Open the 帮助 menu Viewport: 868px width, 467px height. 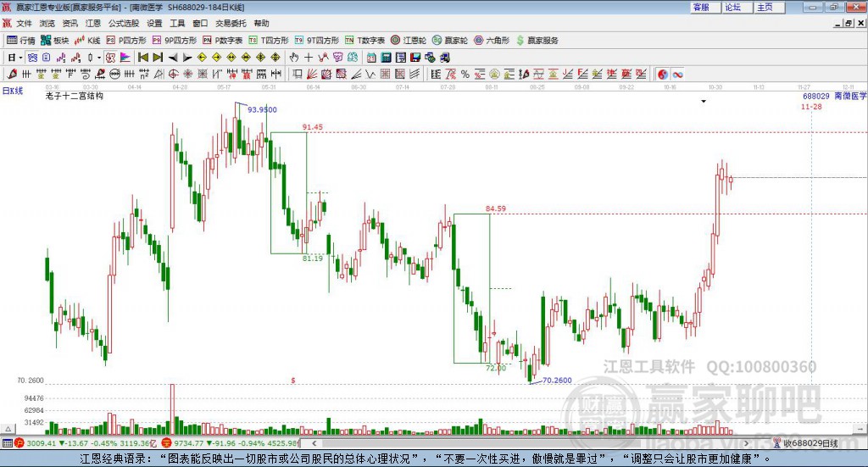click(261, 23)
